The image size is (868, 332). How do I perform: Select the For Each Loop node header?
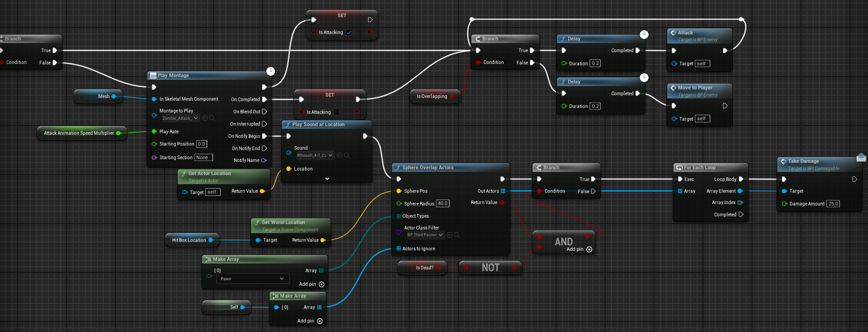pos(710,167)
